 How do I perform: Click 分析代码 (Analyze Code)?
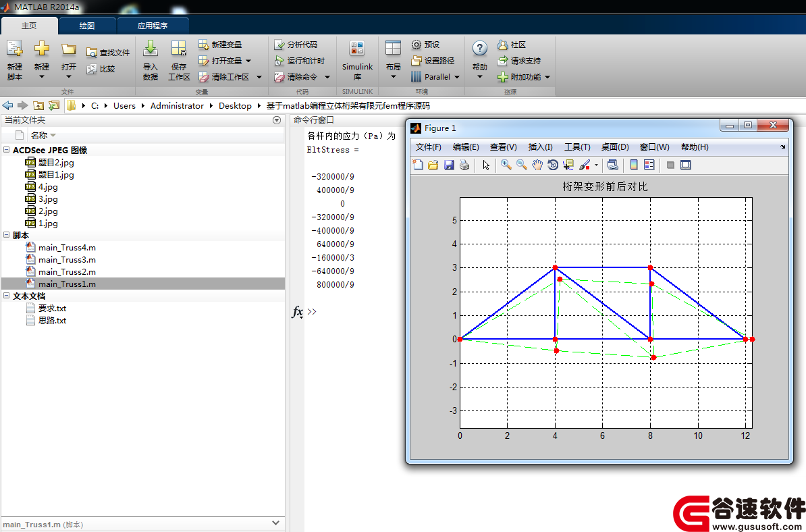[x=296, y=45]
